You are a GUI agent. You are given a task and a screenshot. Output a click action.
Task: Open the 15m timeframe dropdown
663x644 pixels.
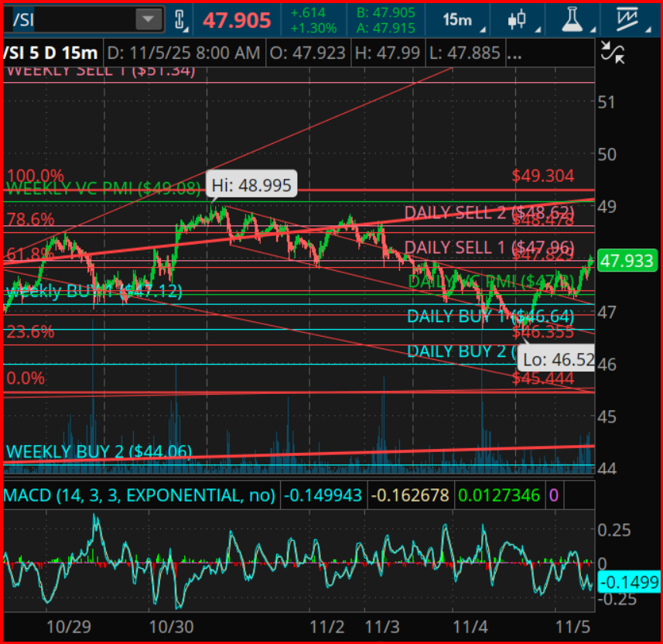pyautogui.click(x=460, y=20)
